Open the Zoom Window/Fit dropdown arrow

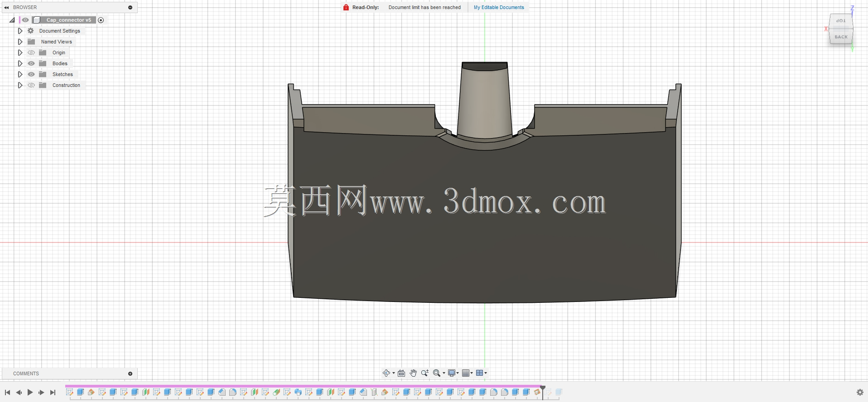(x=444, y=373)
